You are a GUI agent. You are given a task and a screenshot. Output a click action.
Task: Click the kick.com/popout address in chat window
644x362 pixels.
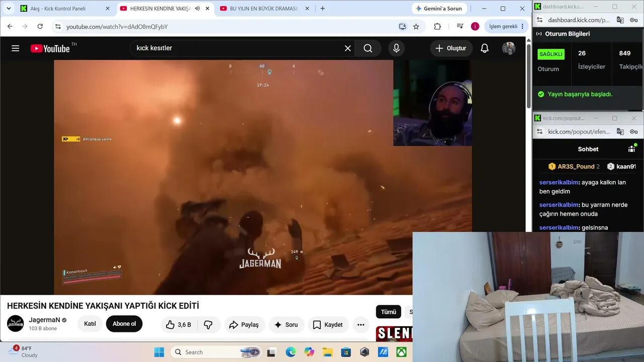click(x=579, y=132)
